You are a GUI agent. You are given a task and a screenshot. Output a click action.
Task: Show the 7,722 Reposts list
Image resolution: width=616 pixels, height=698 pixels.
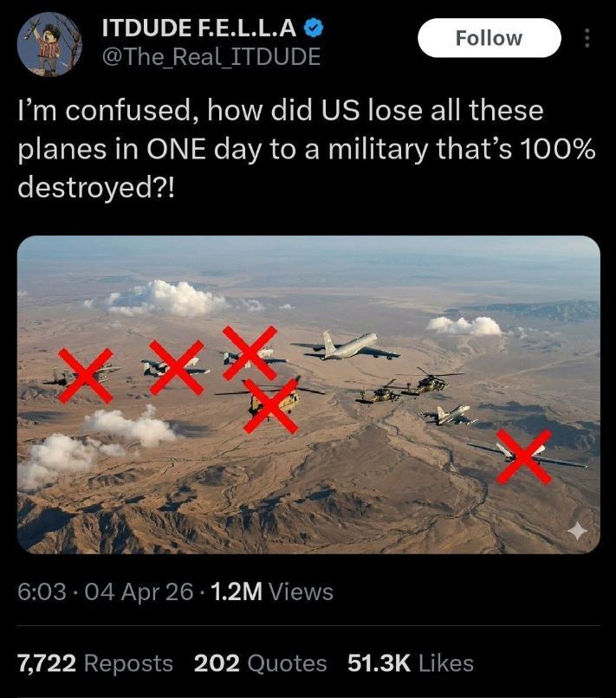coord(95,663)
